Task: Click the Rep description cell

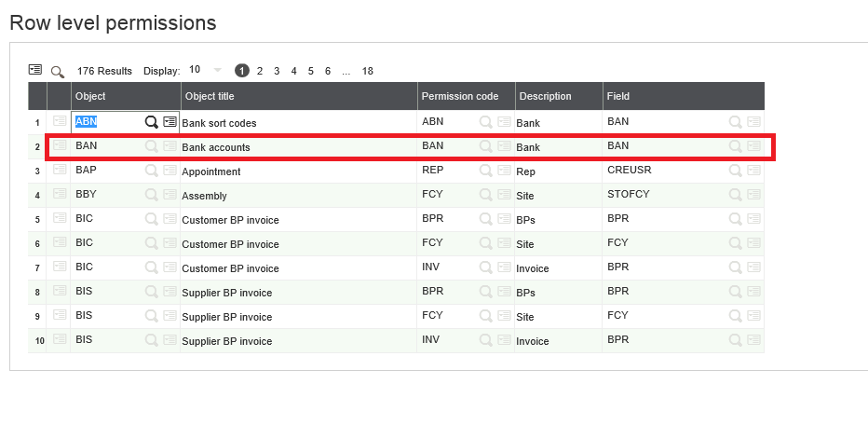Action: click(x=559, y=171)
